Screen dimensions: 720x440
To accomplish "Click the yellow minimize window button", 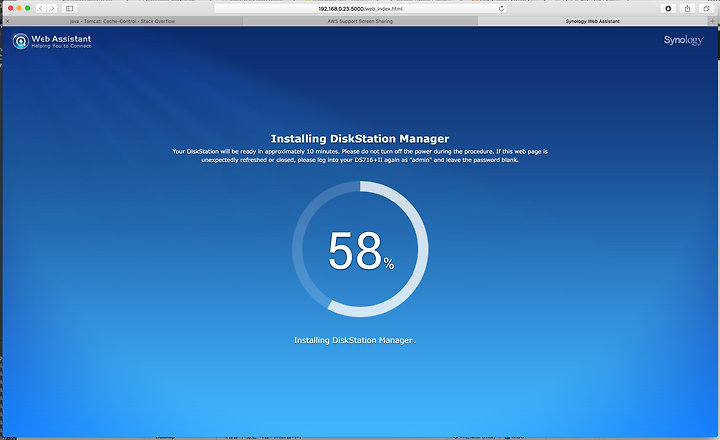I will 19,8.
